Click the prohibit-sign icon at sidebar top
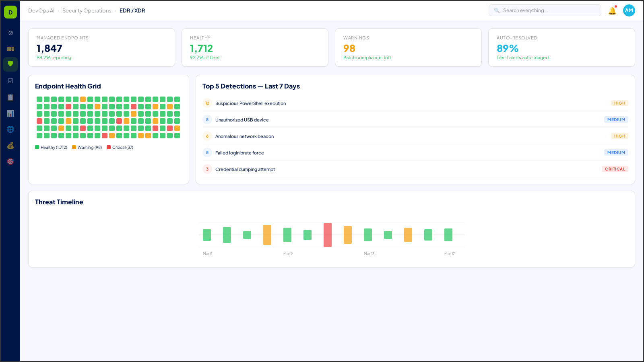Image resolution: width=644 pixels, height=362 pixels. coord(10,33)
